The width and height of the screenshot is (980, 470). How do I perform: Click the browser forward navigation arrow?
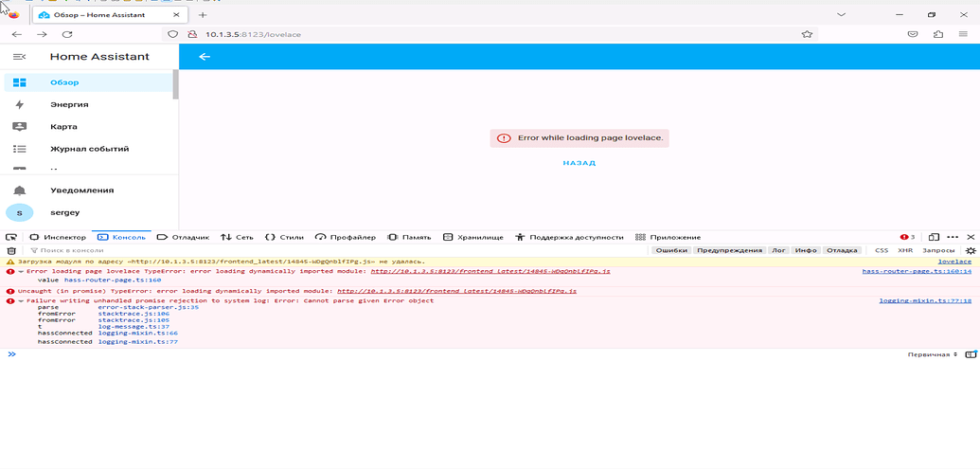pyautogui.click(x=42, y=34)
